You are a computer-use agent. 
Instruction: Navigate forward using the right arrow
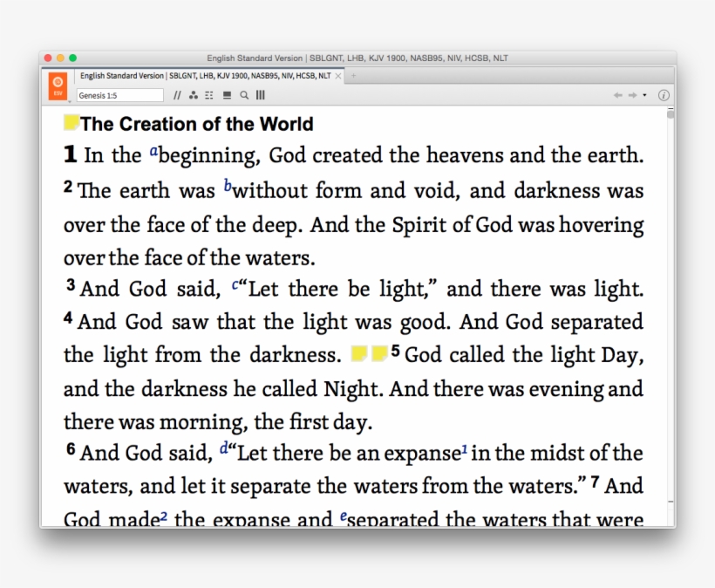point(632,96)
